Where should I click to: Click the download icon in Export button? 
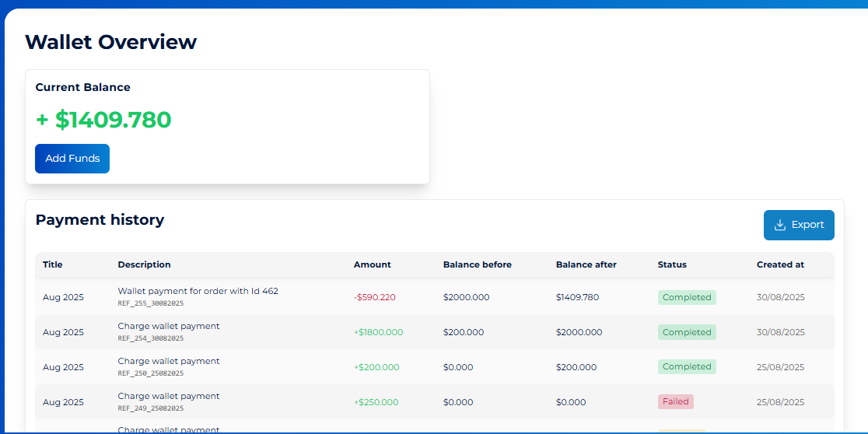pos(780,225)
